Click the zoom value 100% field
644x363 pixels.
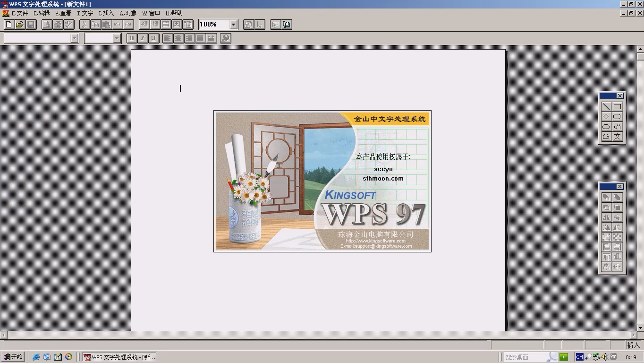(214, 25)
